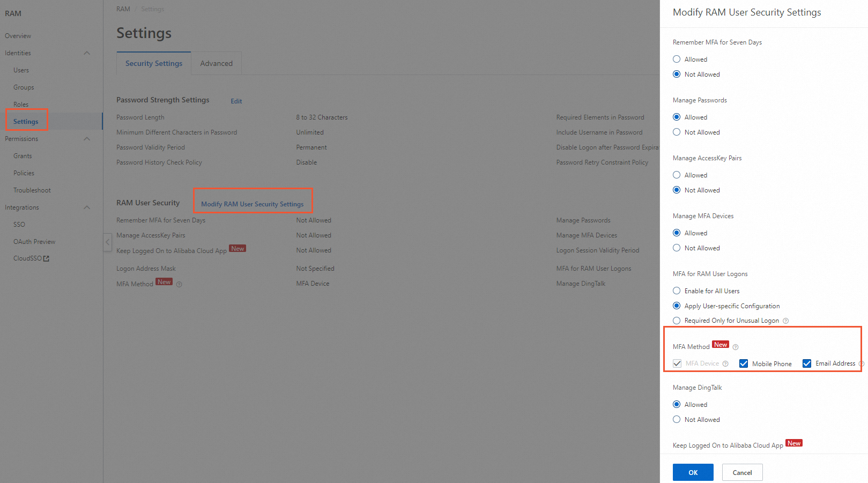The height and width of the screenshot is (483, 868).
Task: Open CloudSSO external link icon
Action: coord(46,258)
